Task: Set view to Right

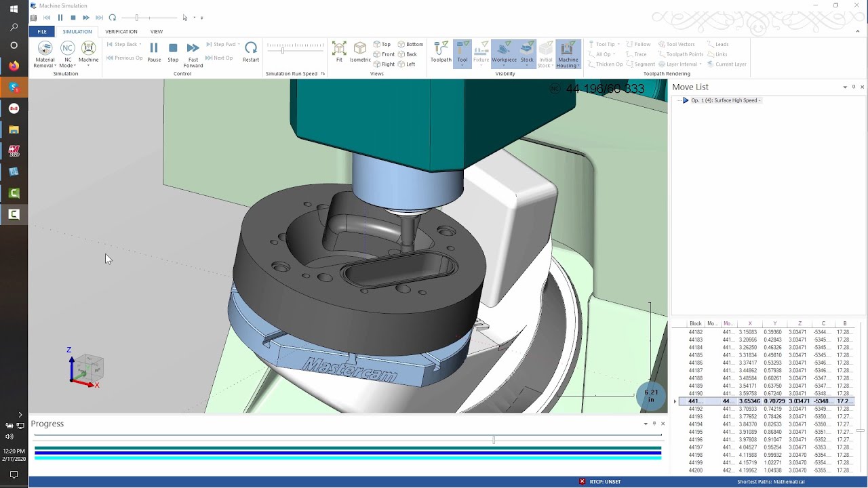Action: [x=384, y=64]
